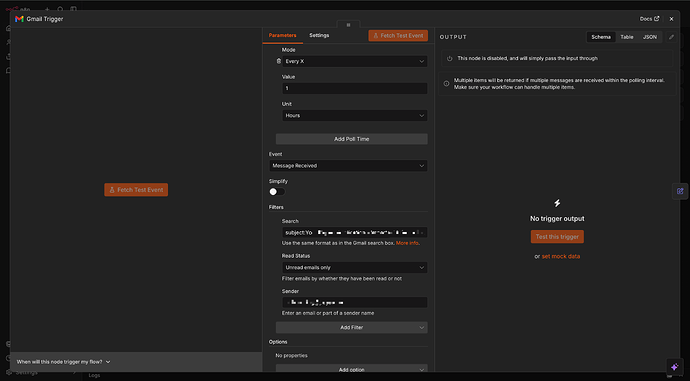Switch to the Settings tab
The height and width of the screenshot is (381, 690).
(x=319, y=35)
